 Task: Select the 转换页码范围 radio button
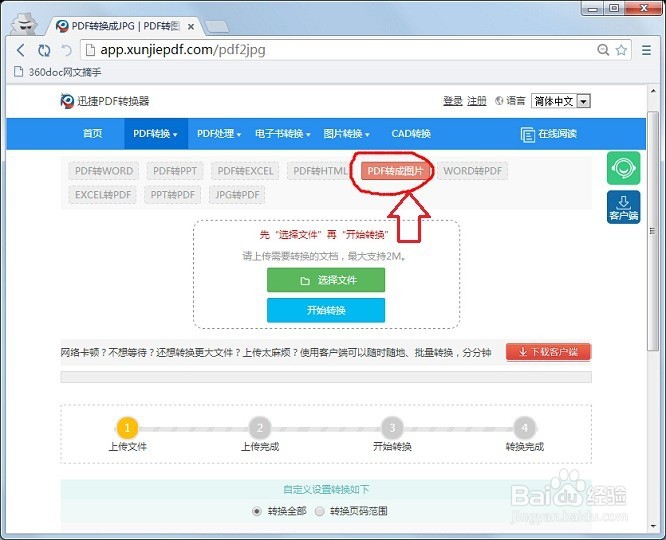319,511
